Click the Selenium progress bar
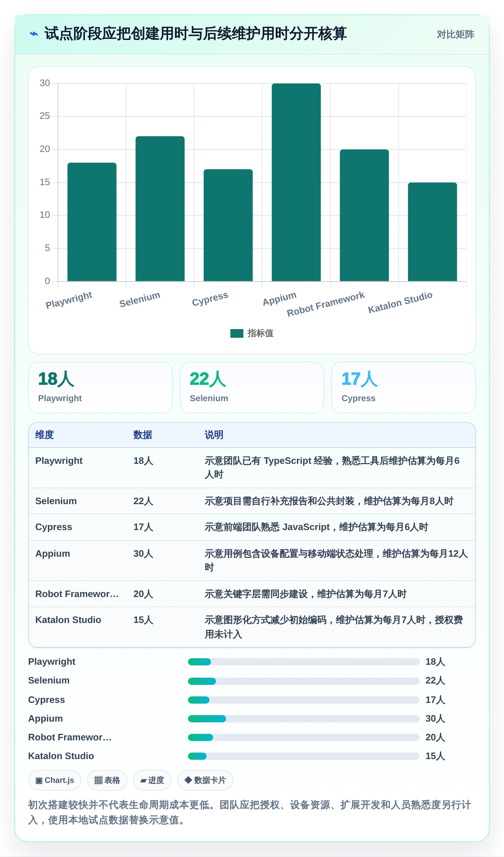Screen dimensions: 504x857 point(304,681)
